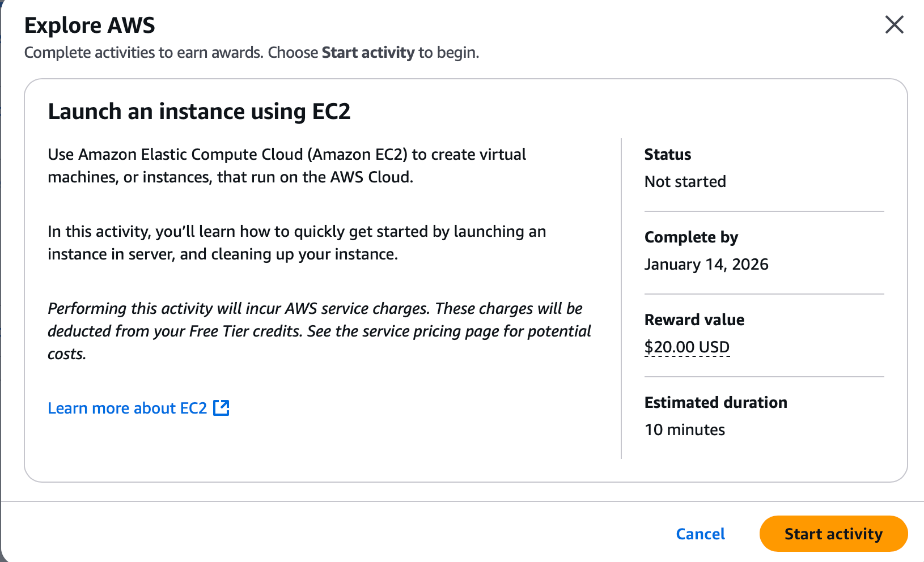924x562 pixels.
Task: Click the 'In this activity' paragraph
Action: click(x=296, y=243)
